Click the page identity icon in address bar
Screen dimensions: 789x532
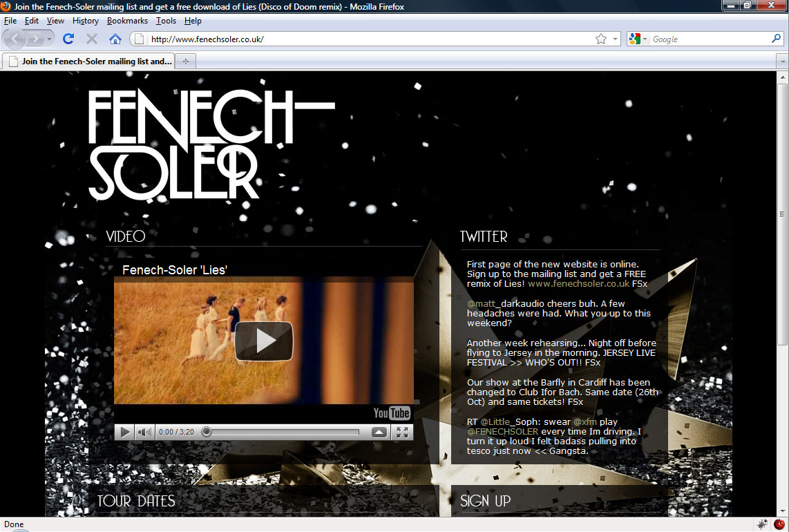coord(140,39)
